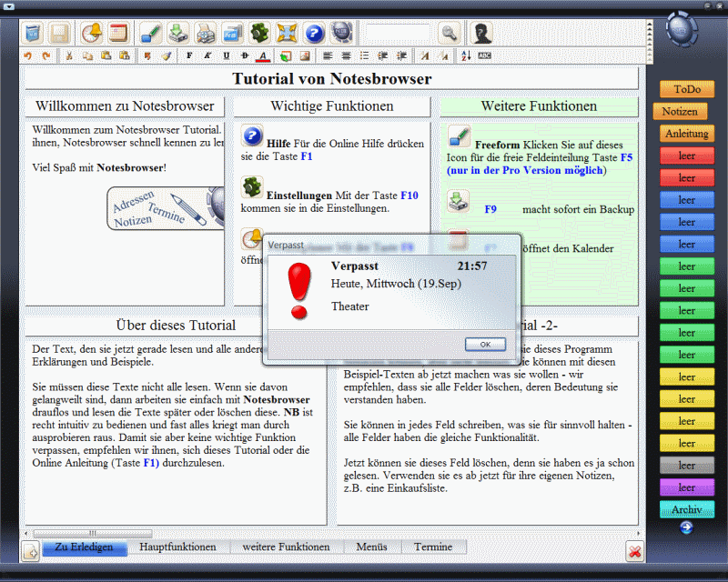The image size is (728, 582).
Task: Start search with the magnifier icon
Action: 449,33
